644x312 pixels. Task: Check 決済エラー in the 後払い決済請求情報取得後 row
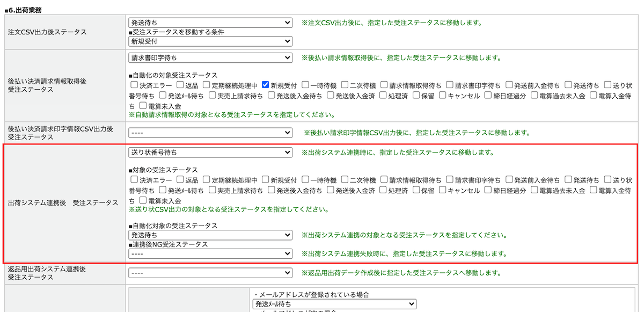click(x=134, y=85)
